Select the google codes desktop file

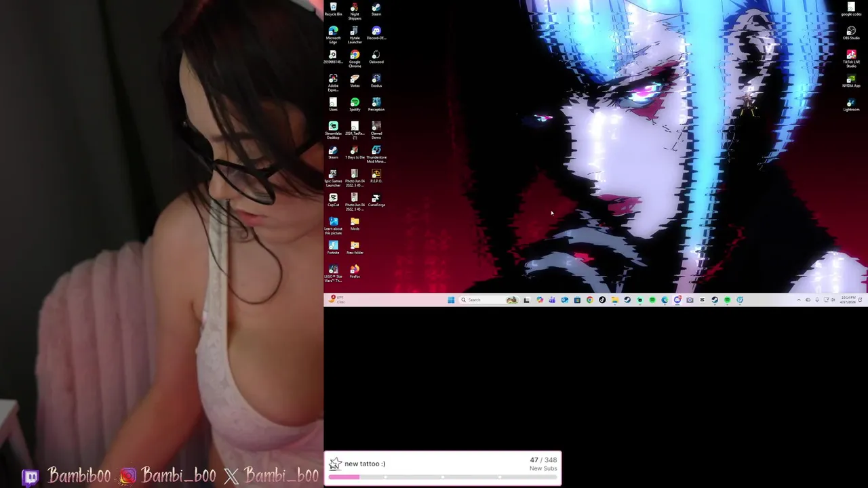click(x=851, y=9)
